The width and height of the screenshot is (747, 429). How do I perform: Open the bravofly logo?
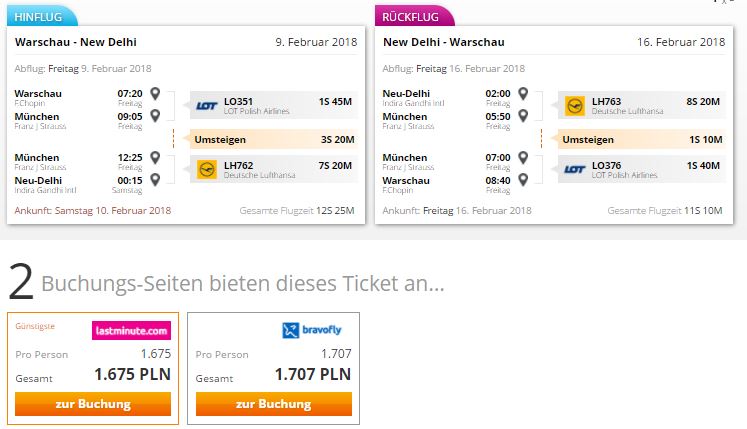(x=312, y=330)
